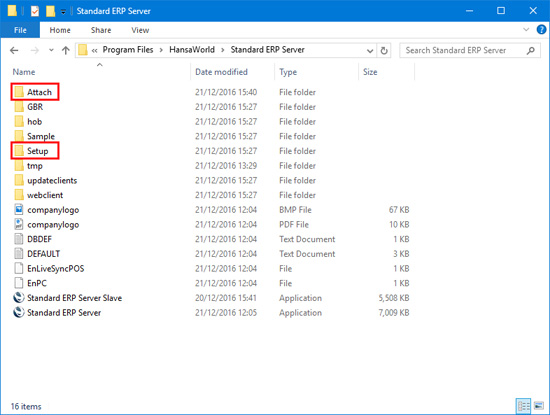Click the Standard ERP Server application icon
Image resolution: width=550 pixels, height=415 pixels.
19,312
